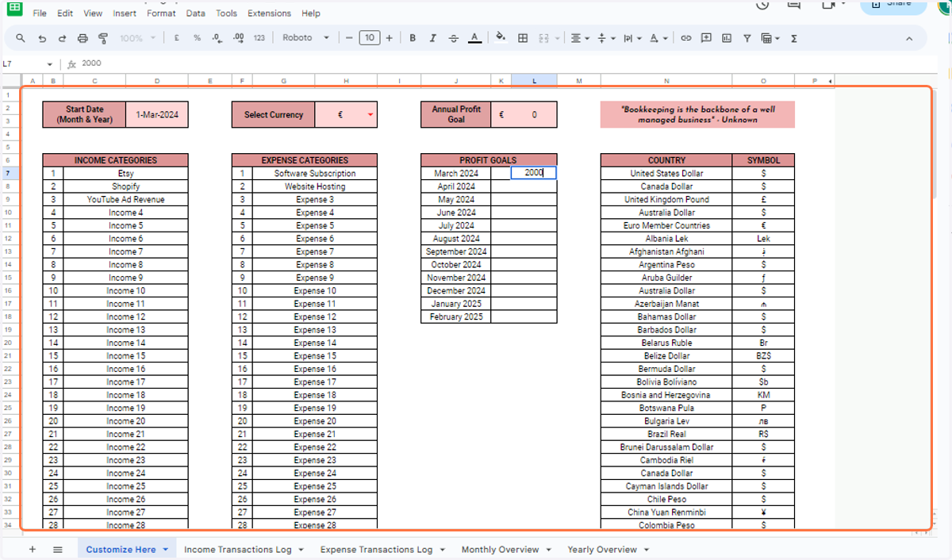The height and width of the screenshot is (560, 952).
Task: Open more number formats 123
Action: (x=259, y=38)
